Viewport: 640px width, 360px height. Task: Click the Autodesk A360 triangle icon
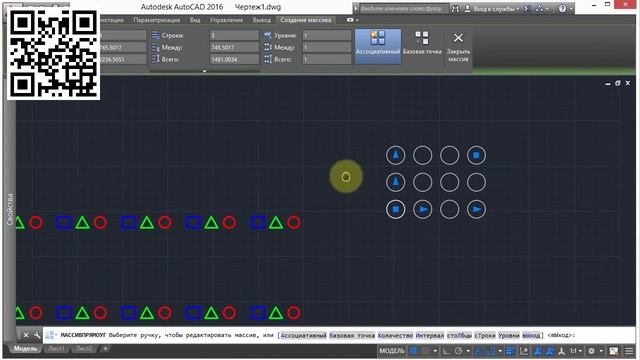(x=539, y=9)
